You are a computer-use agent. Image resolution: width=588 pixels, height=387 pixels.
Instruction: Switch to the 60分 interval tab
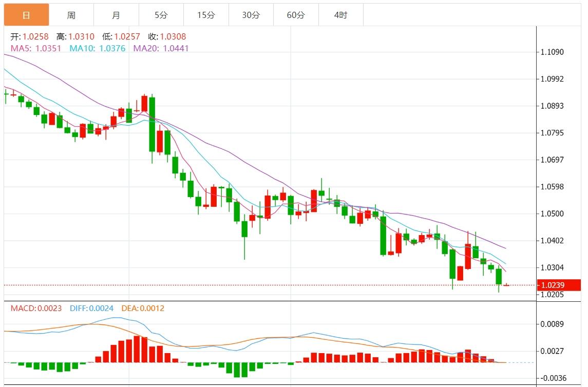(296, 15)
